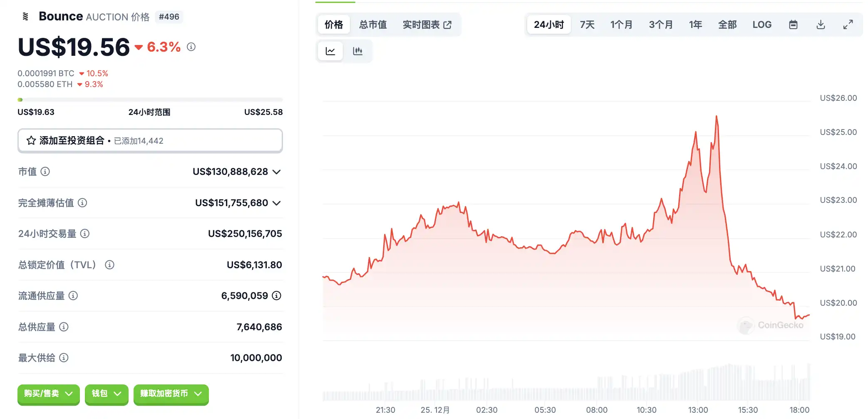Select the line chart view icon
The height and width of the screenshot is (419, 868).
pos(330,51)
